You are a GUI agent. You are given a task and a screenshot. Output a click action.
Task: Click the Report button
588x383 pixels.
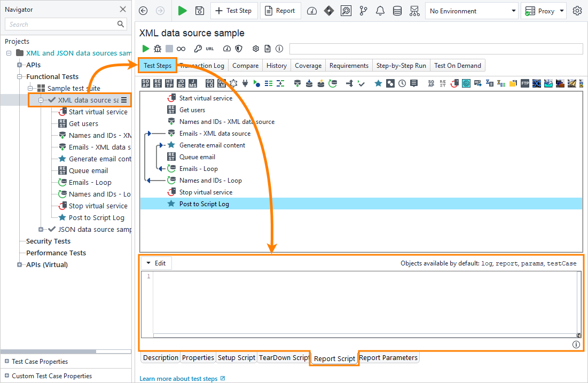point(280,11)
